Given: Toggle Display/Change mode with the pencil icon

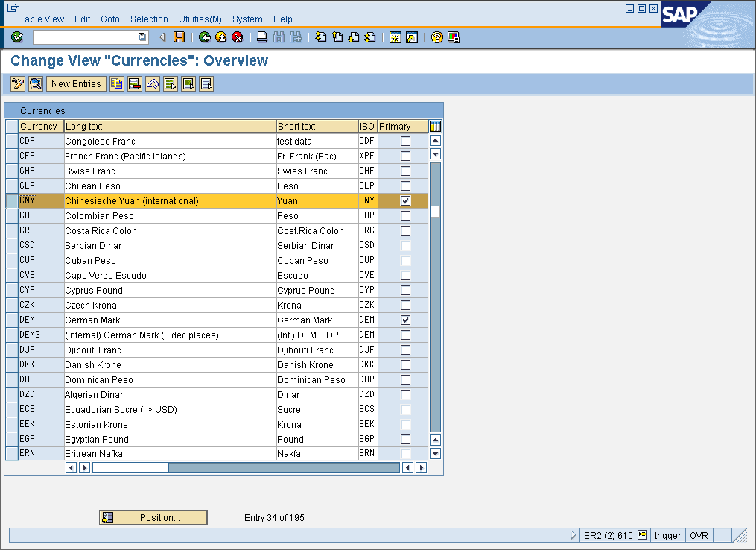Looking at the screenshot, I should [17, 83].
